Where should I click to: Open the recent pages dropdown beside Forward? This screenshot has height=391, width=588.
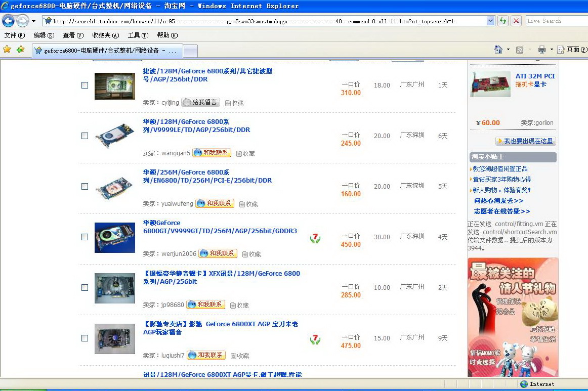33,21
